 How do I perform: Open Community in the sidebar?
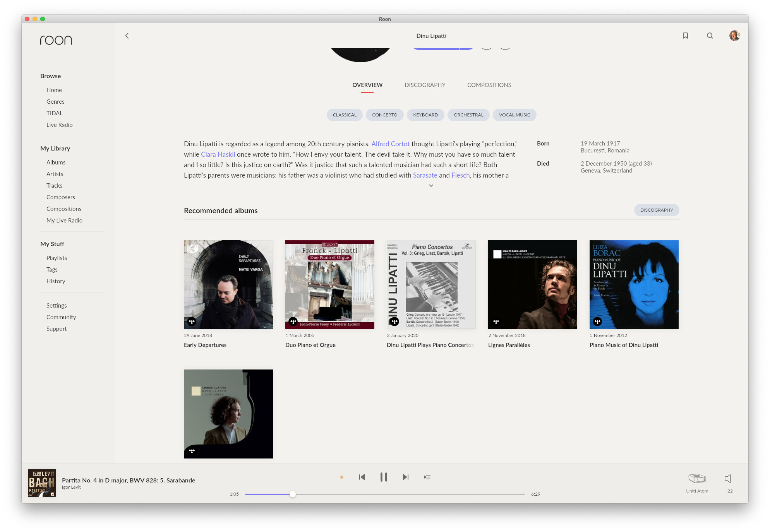tap(61, 317)
